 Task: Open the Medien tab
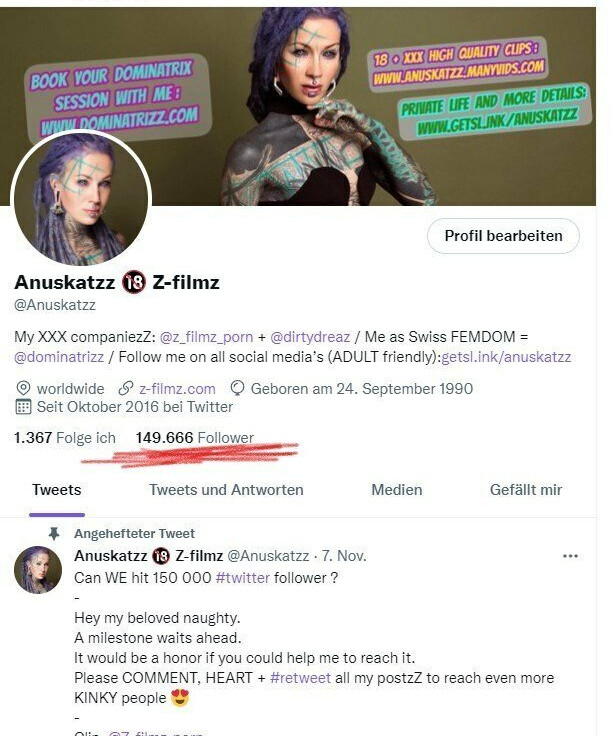[397, 490]
